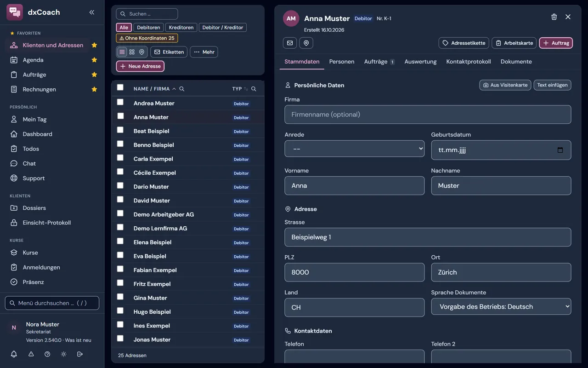588x368 pixels.
Task: Open the help question mark icon
Action: tap(47, 354)
